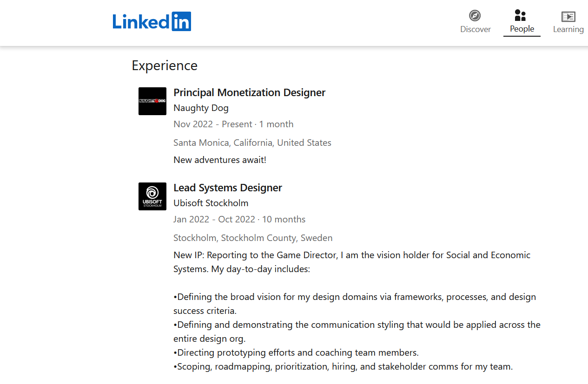
Task: Click the Principal Monetization Designer title
Action: [x=249, y=92]
